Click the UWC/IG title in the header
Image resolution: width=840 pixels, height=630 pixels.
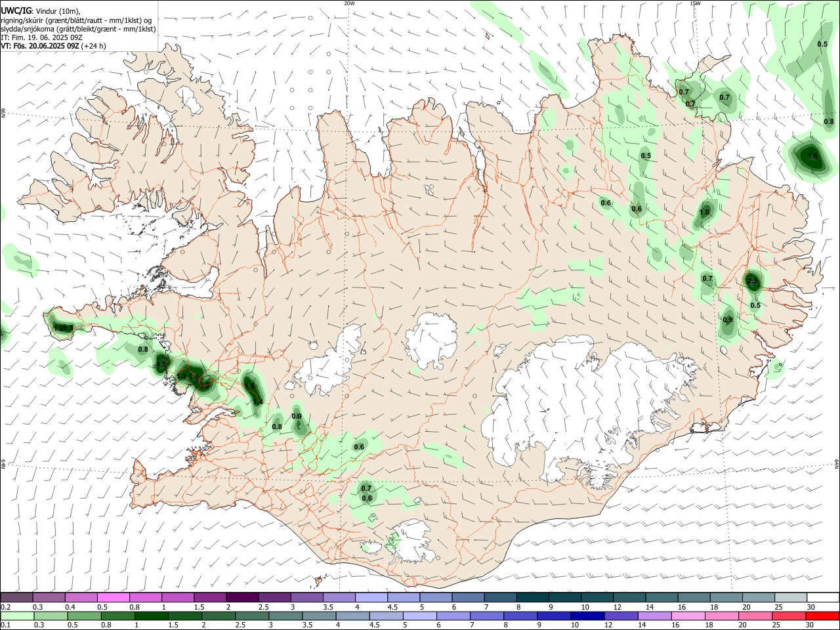click(16, 10)
